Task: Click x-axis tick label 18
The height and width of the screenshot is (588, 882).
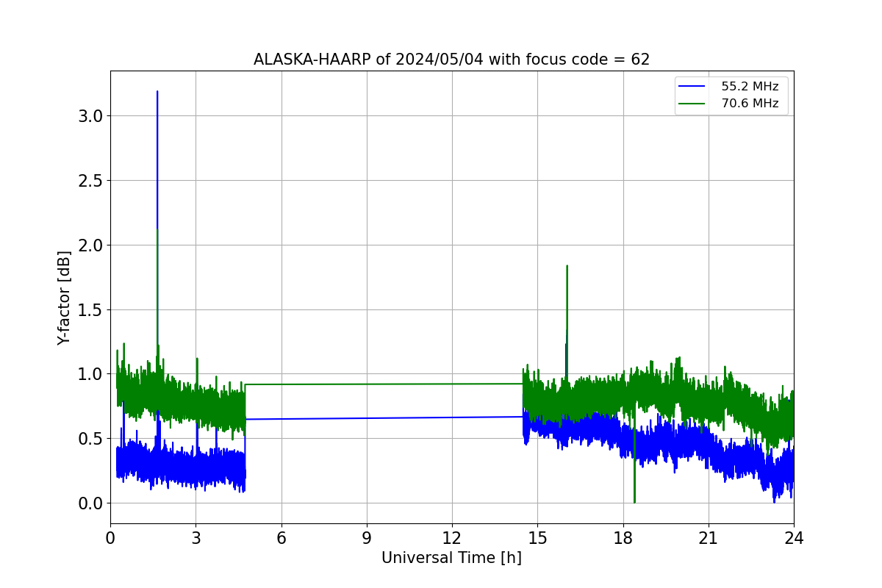Action: [x=623, y=537]
